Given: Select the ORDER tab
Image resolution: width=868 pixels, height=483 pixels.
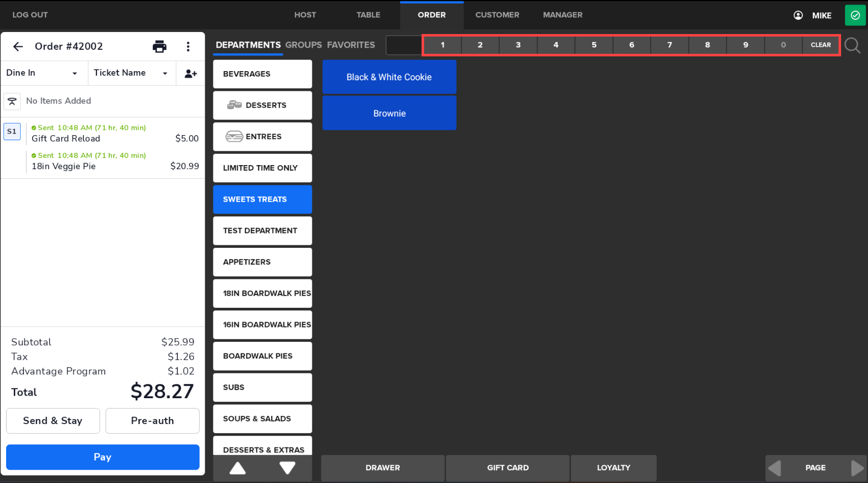Looking at the screenshot, I should [x=432, y=15].
